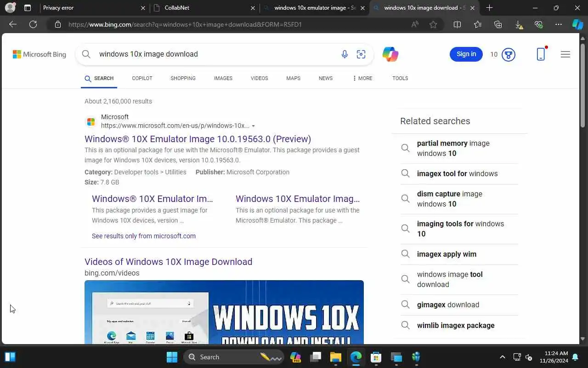This screenshot has height=368, width=588.
Task: Click the Windows 10X video thumbnail
Action: [x=224, y=312]
